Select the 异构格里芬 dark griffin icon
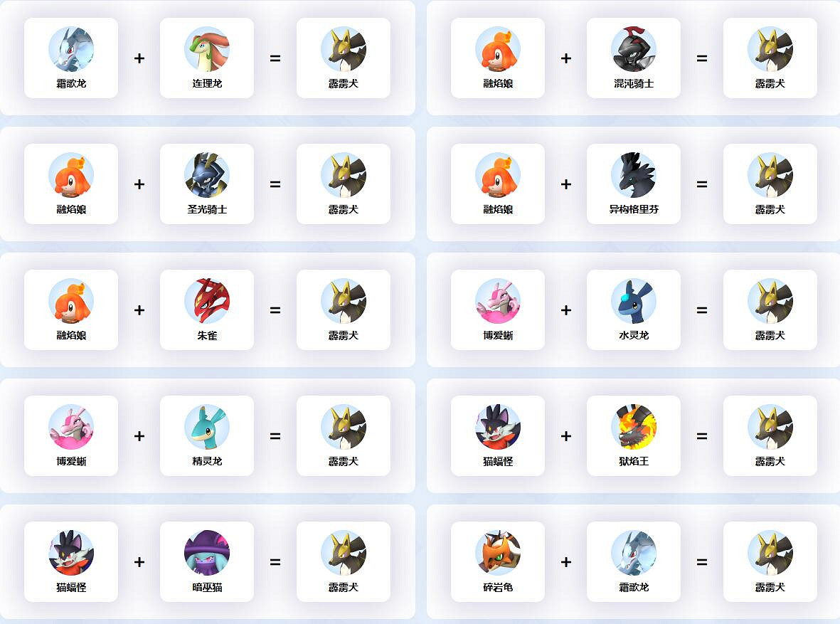 (634, 175)
